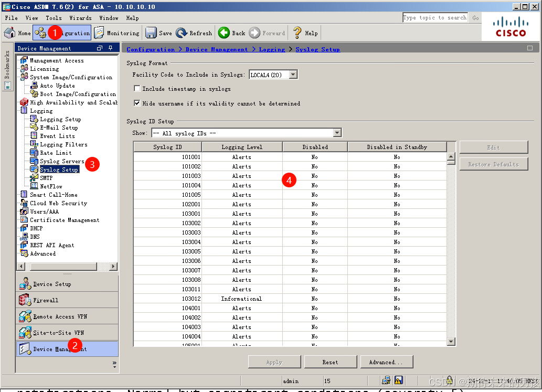The width and height of the screenshot is (542, 392).
Task: Click the Licensing tree icon
Action: (24, 68)
